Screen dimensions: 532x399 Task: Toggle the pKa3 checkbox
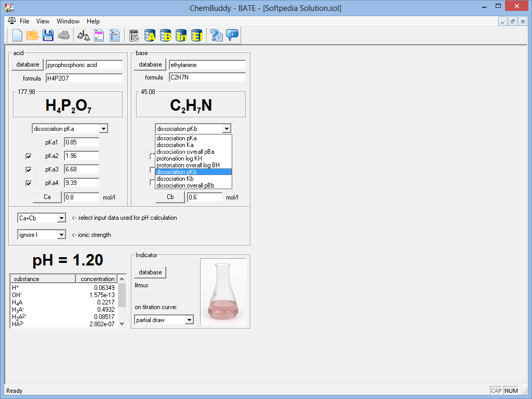pos(29,170)
